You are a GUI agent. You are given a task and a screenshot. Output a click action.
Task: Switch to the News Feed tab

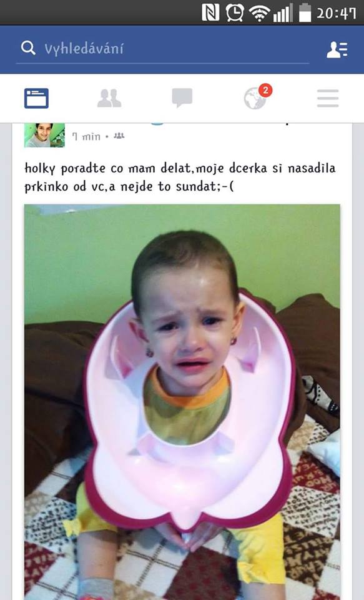tap(36, 98)
